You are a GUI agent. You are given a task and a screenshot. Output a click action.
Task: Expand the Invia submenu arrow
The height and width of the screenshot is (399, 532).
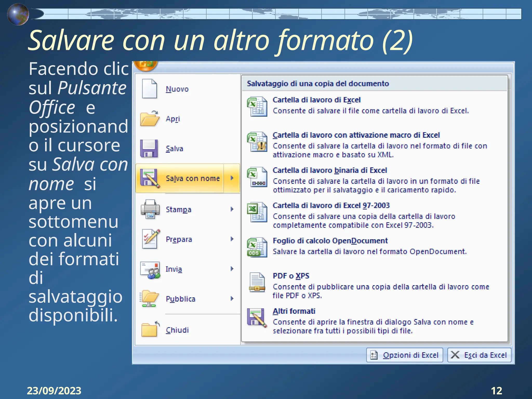232,269
